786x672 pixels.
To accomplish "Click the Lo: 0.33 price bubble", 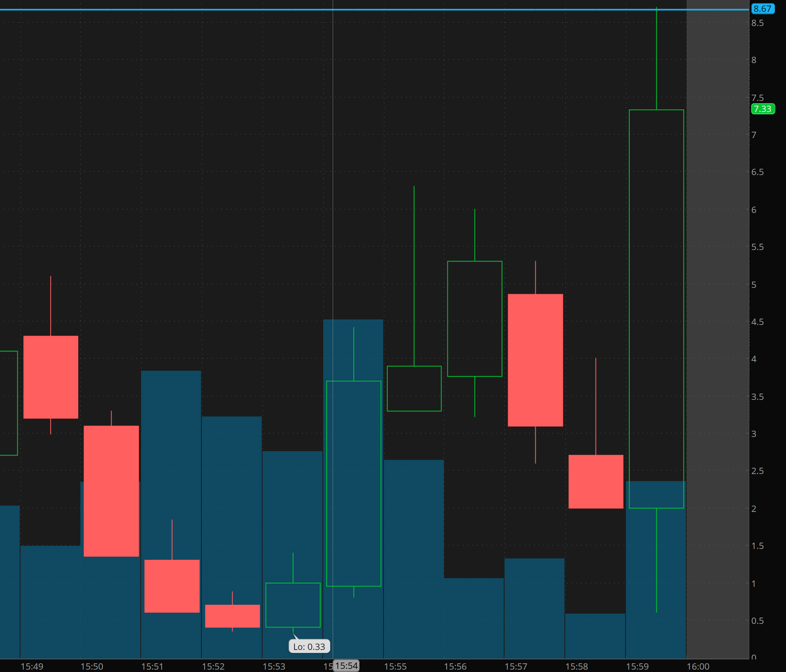I will point(309,646).
